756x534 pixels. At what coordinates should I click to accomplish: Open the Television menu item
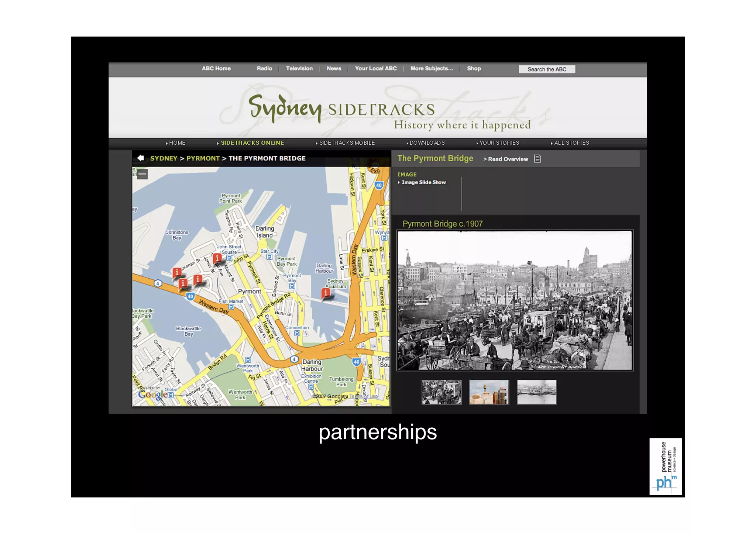point(299,69)
